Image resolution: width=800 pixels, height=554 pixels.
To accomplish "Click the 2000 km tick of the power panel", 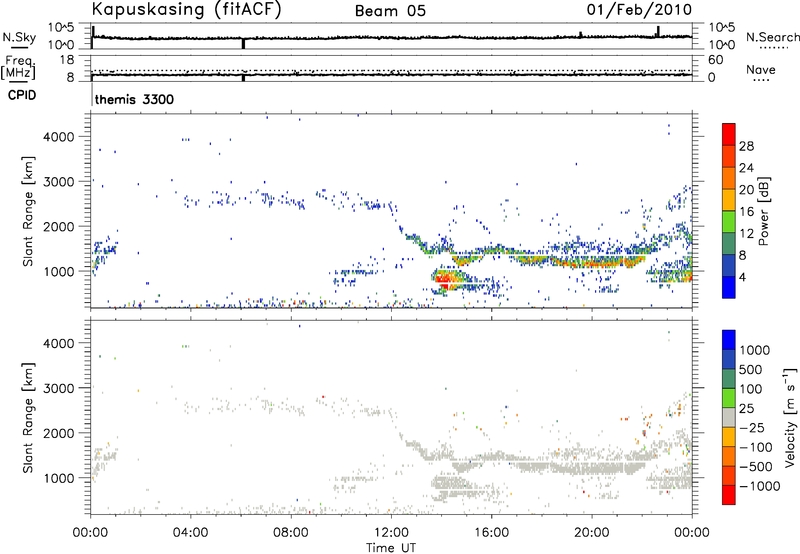I will coord(59,227).
